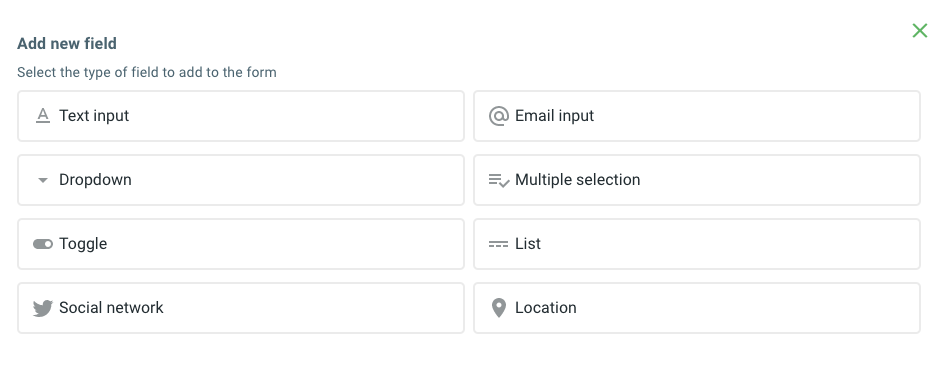The height and width of the screenshot is (365, 950).
Task: Click the dashed lines List icon
Action: click(499, 244)
